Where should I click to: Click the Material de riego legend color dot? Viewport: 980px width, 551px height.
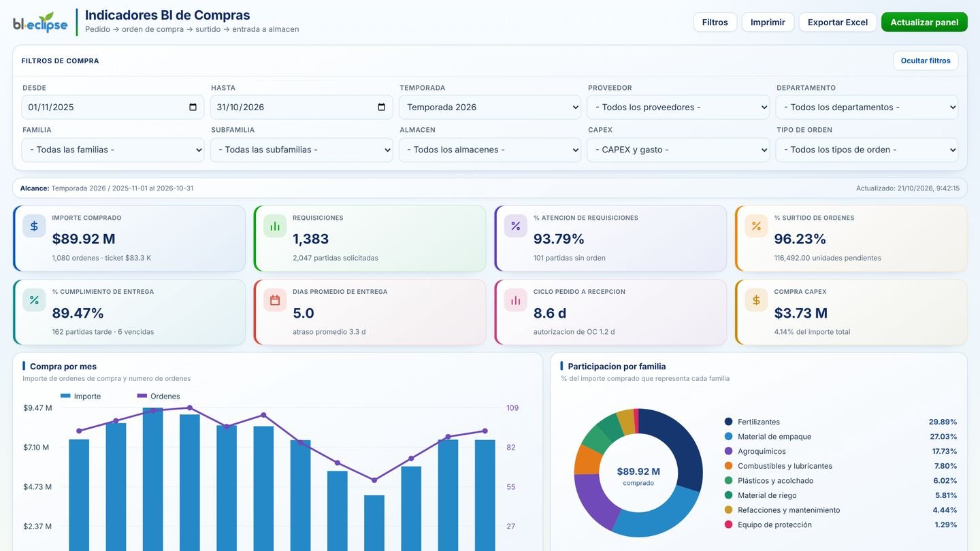pos(729,495)
